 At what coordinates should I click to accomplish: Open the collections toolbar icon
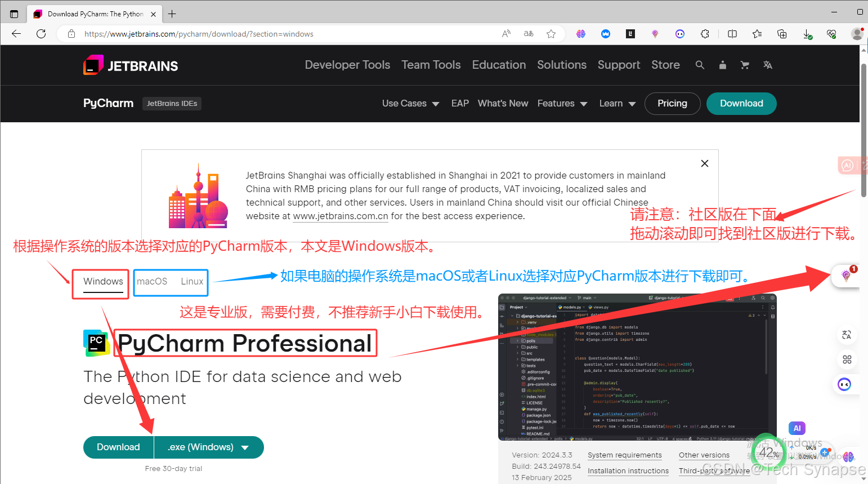pyautogui.click(x=782, y=34)
